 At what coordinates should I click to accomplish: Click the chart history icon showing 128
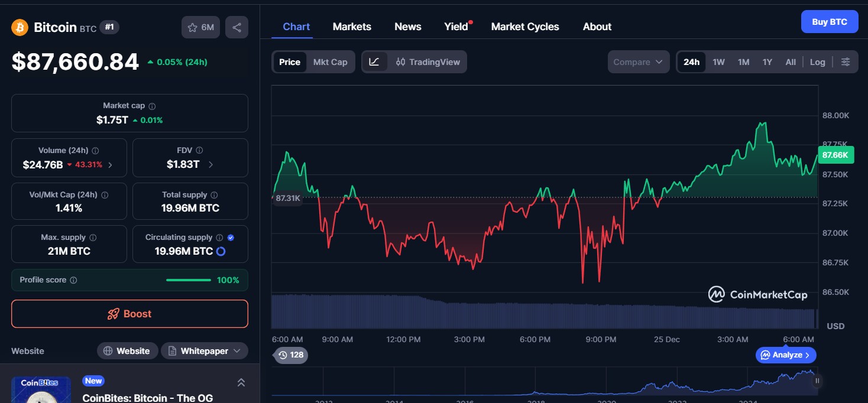[290, 355]
